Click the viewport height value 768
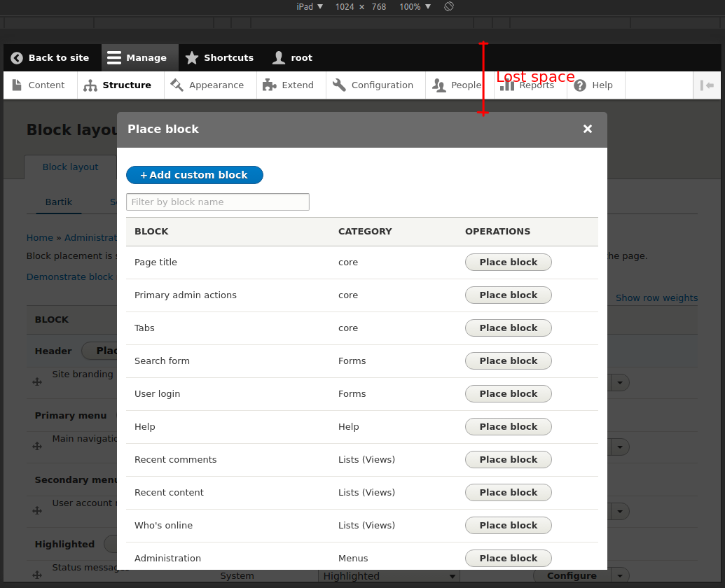 pos(379,6)
